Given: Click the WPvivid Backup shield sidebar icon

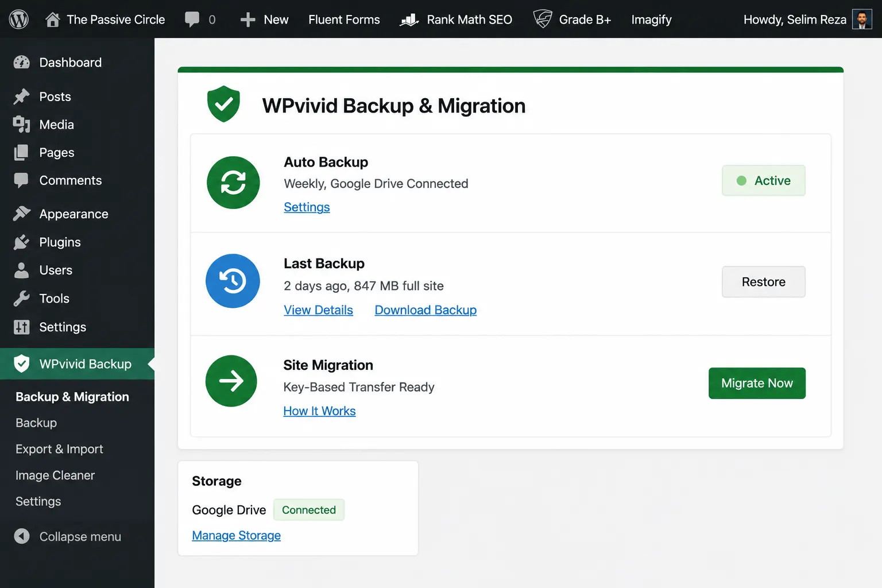Looking at the screenshot, I should coord(22,363).
